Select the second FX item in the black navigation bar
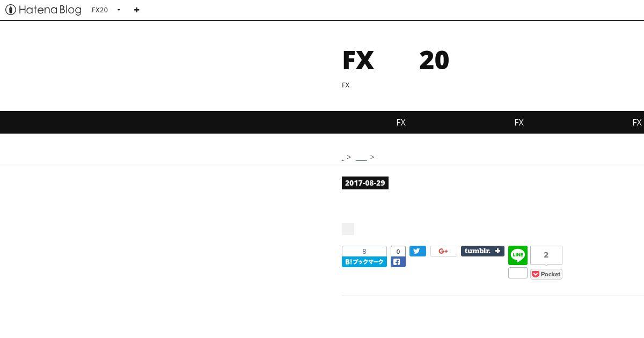The width and height of the screenshot is (644, 338). pos(519,122)
